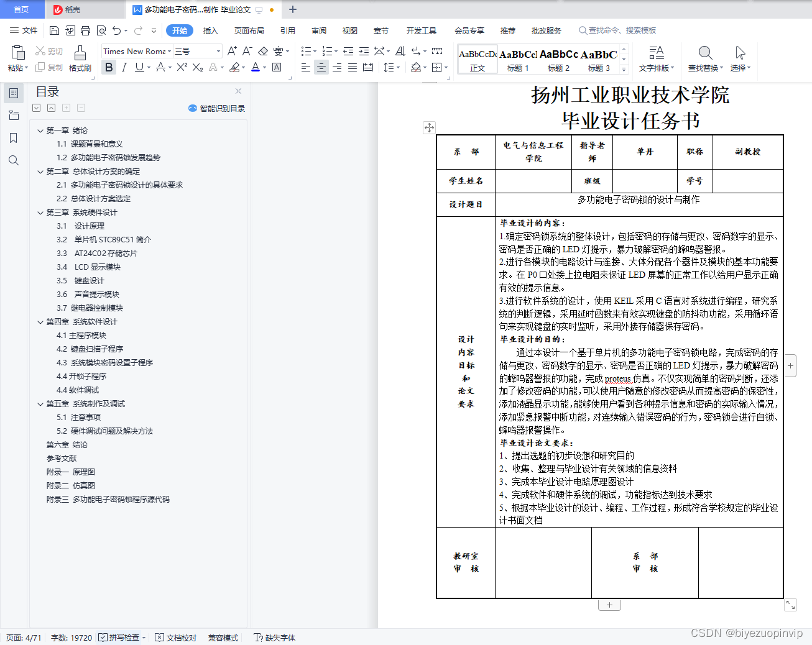Open the 插入 ribbon tab

tap(211, 30)
